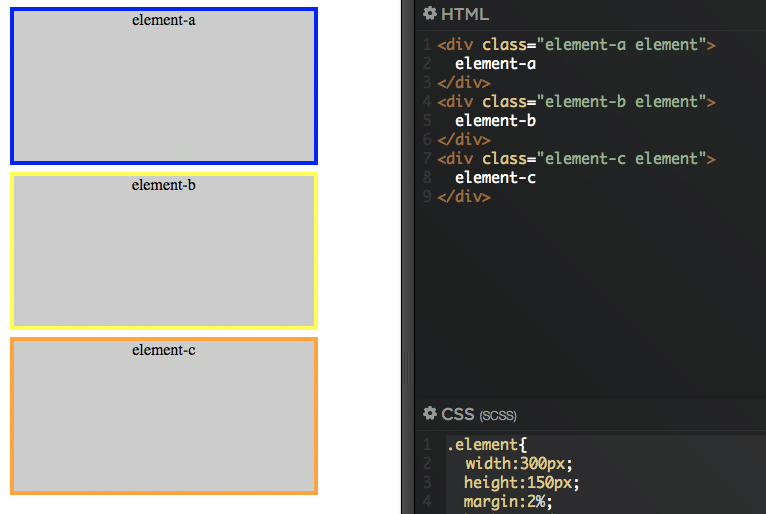Image resolution: width=766 pixels, height=514 pixels.
Task: Open the HTML panel settings gear
Action: coord(429,14)
